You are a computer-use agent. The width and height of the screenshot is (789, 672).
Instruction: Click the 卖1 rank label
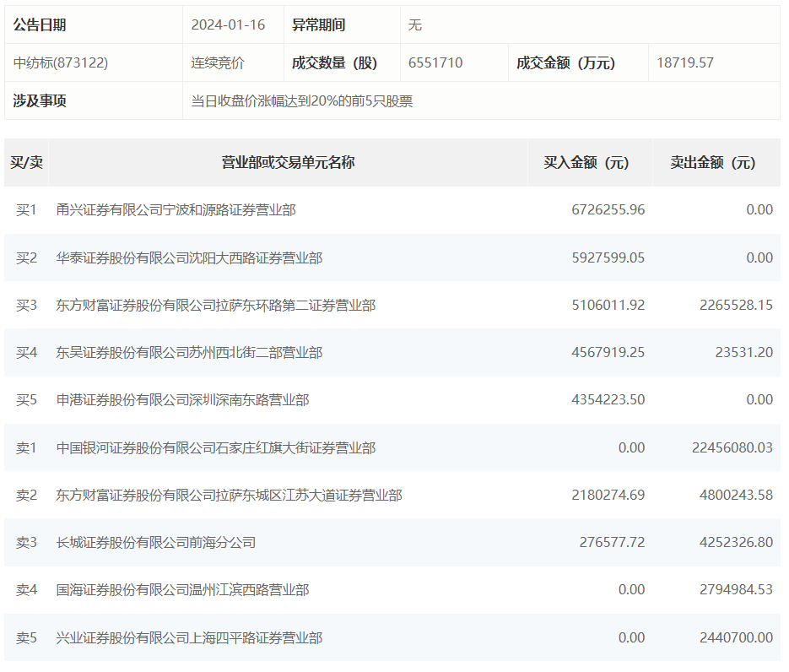(26, 447)
